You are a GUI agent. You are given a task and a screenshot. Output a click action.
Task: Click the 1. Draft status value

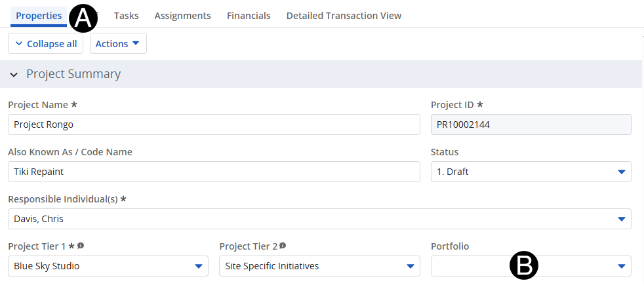[453, 172]
